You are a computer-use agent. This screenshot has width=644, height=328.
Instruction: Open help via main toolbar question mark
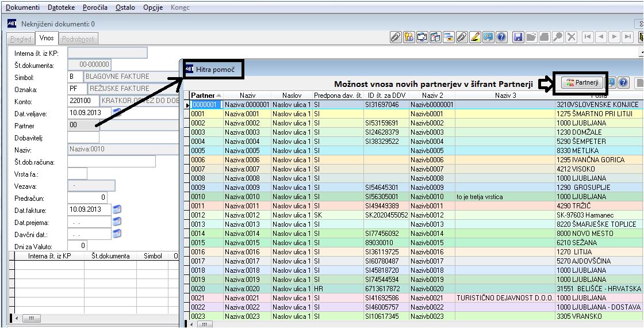pos(501,37)
